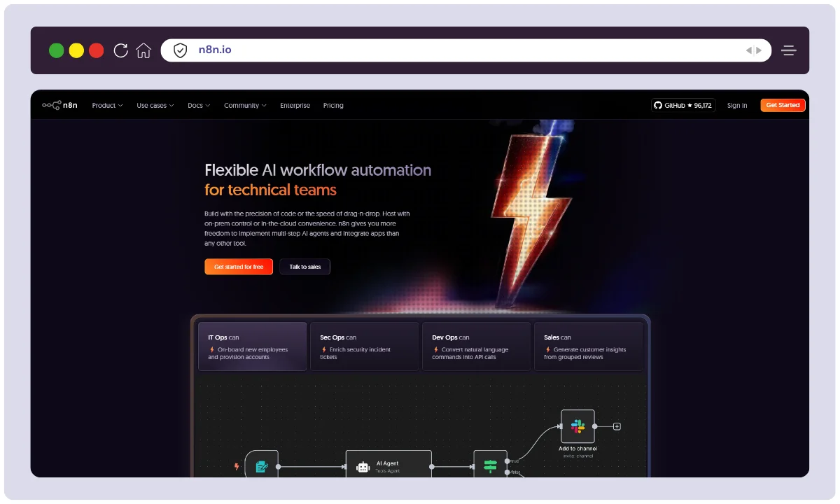Click the shield icon in the address bar
Image resolution: width=840 pixels, height=504 pixels.
(180, 50)
